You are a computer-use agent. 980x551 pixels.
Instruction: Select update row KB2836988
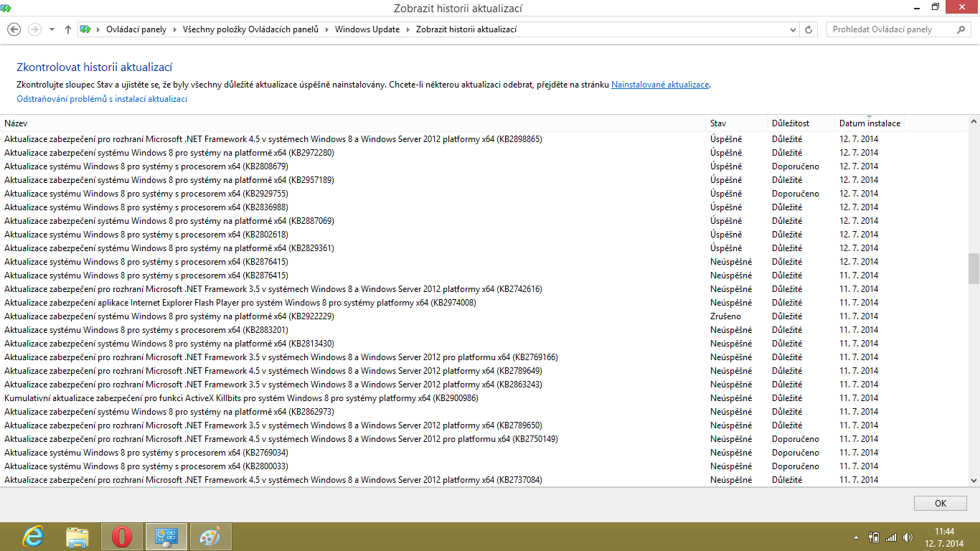[484, 207]
